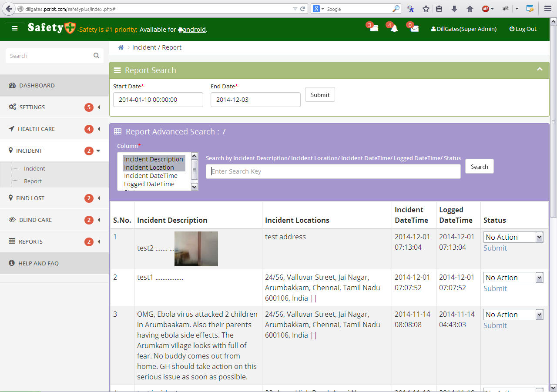Open Help and FAQ menu item
557x392 pixels.
coord(54,263)
